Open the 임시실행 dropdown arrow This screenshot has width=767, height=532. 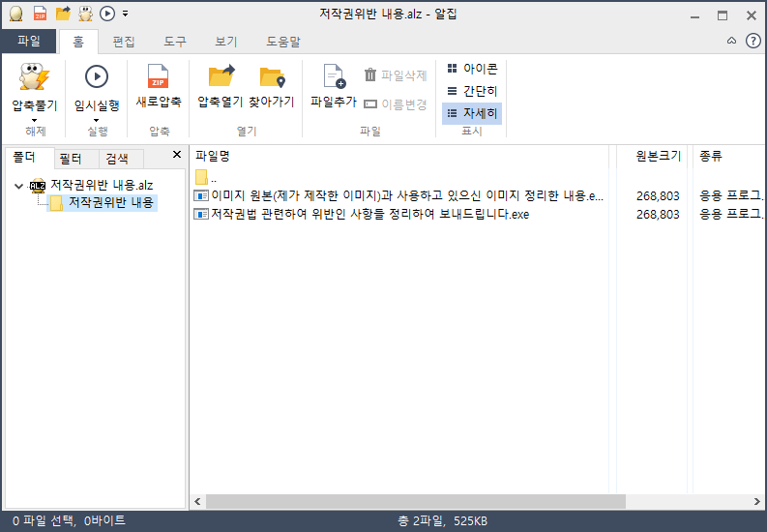pyautogui.click(x=97, y=120)
